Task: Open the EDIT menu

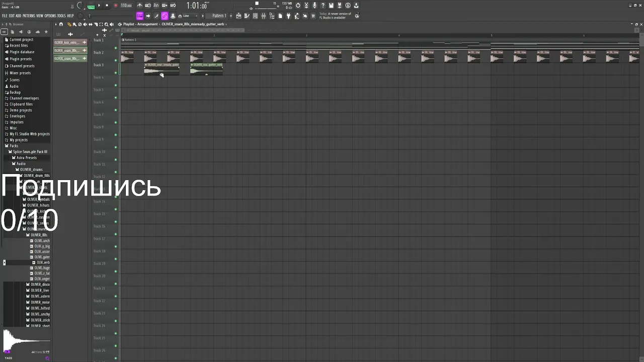Action: pos(12,16)
